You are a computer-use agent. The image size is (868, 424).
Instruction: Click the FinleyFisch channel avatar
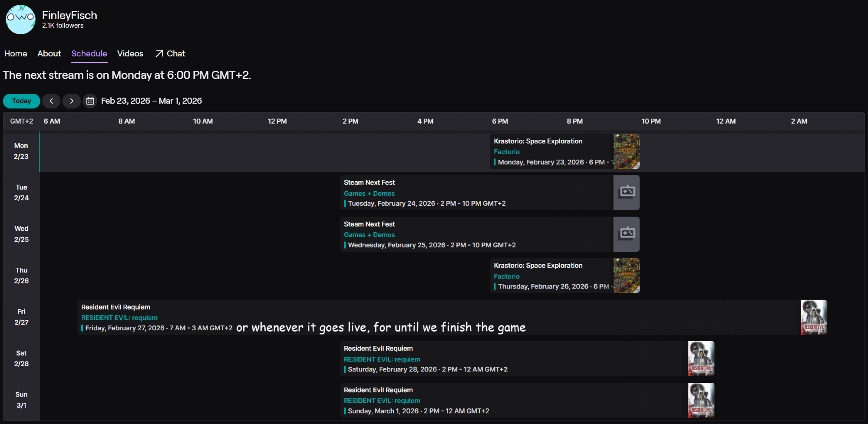point(20,20)
